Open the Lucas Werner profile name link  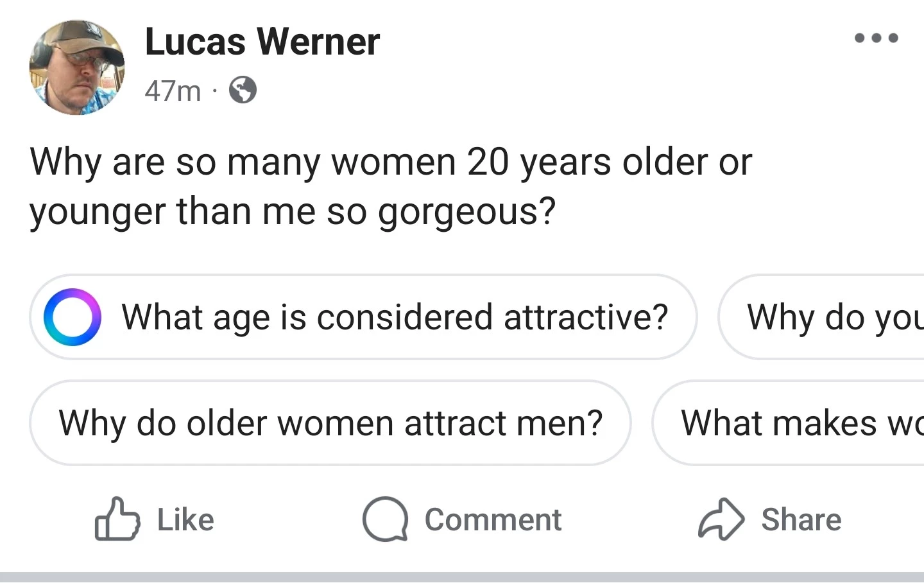(x=262, y=42)
